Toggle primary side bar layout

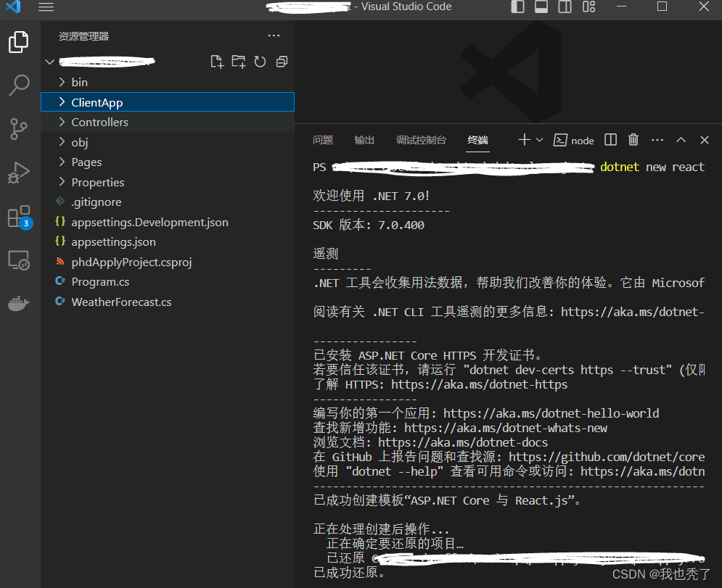click(518, 7)
